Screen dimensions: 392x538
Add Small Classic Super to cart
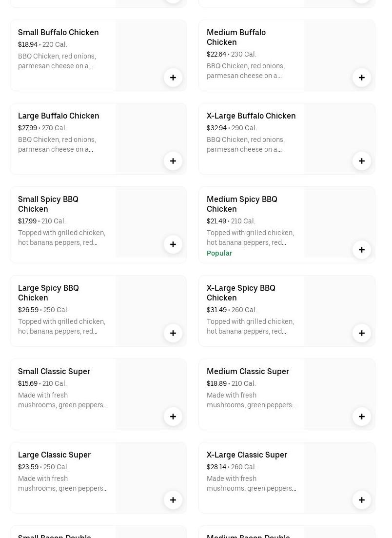coord(173,417)
